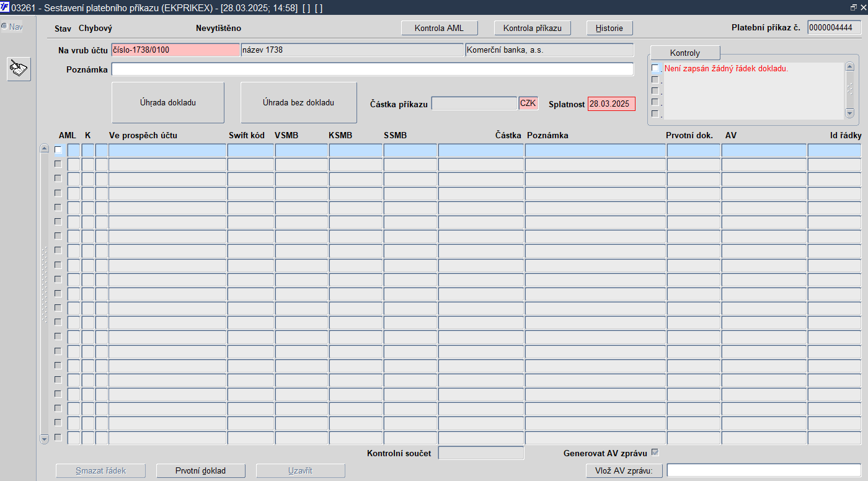Toggle the Generovat AV zprávu checkbox
The height and width of the screenshot is (481, 868).
(x=655, y=452)
